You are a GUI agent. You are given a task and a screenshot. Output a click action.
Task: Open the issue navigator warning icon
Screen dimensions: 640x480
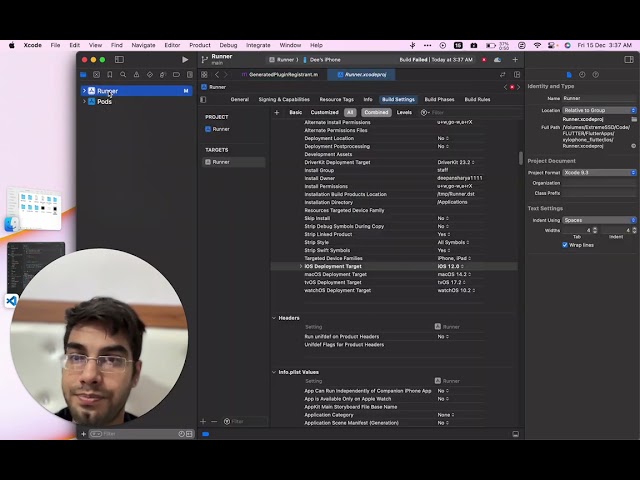point(136,75)
